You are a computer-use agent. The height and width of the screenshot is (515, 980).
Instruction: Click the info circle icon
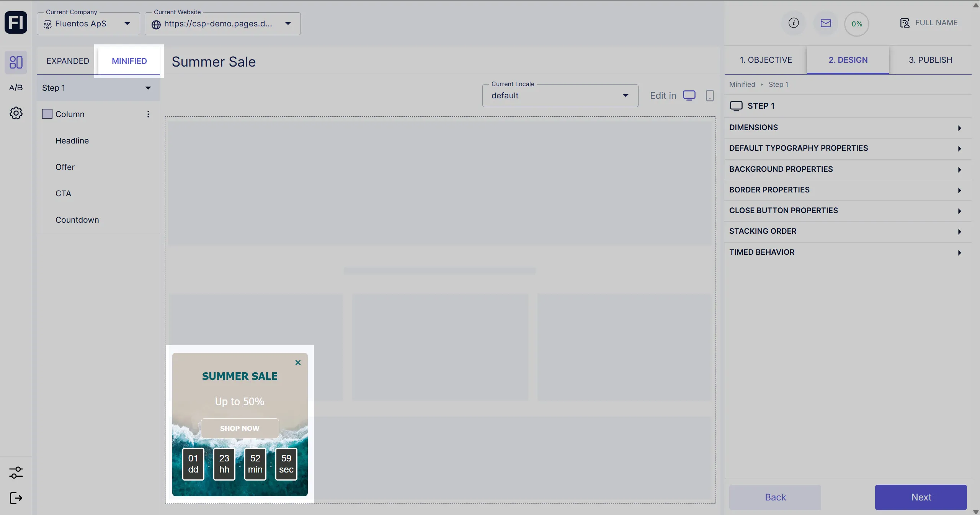[x=794, y=23]
